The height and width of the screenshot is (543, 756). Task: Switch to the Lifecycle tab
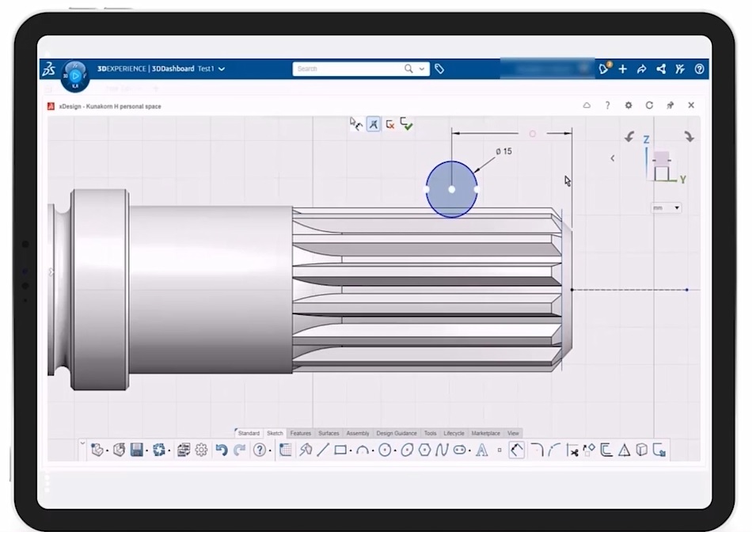pos(454,433)
